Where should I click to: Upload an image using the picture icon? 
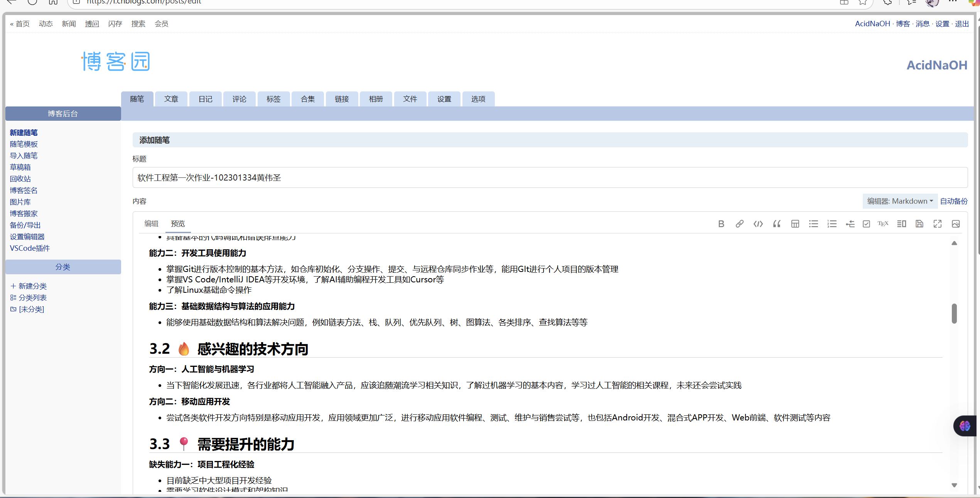(x=956, y=224)
